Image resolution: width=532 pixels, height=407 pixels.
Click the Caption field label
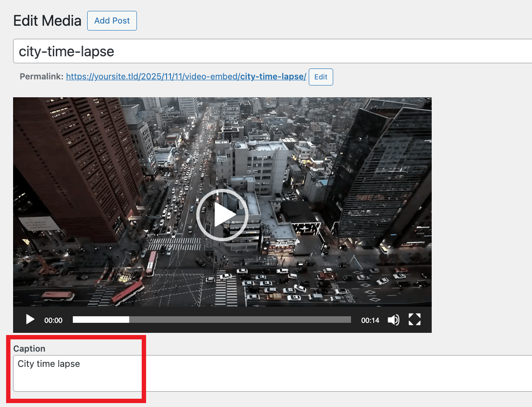[x=29, y=349]
